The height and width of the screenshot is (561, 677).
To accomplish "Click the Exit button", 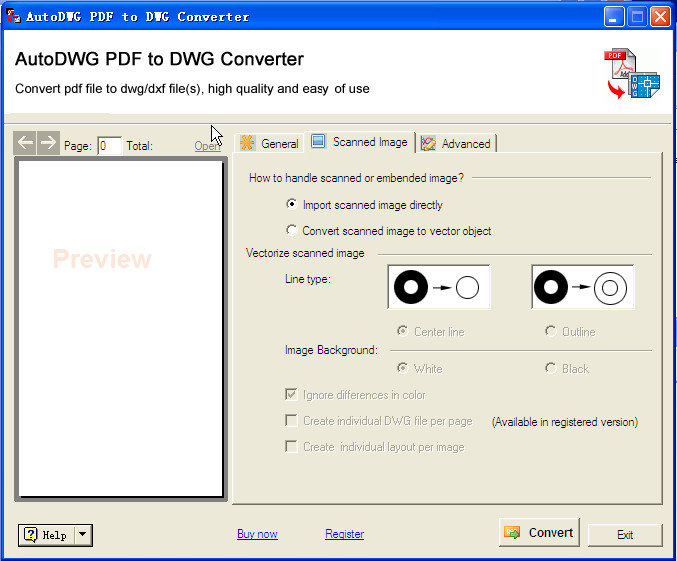I will tap(625, 535).
